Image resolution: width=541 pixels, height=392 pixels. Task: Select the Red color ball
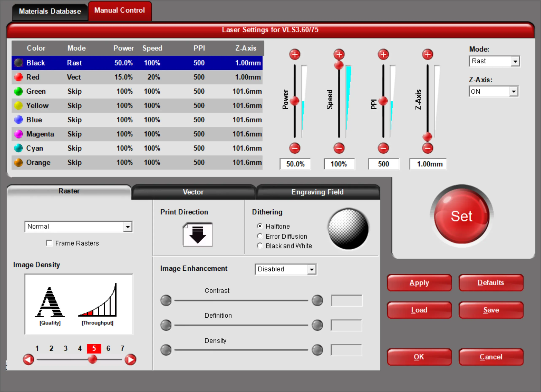pyautogui.click(x=18, y=77)
